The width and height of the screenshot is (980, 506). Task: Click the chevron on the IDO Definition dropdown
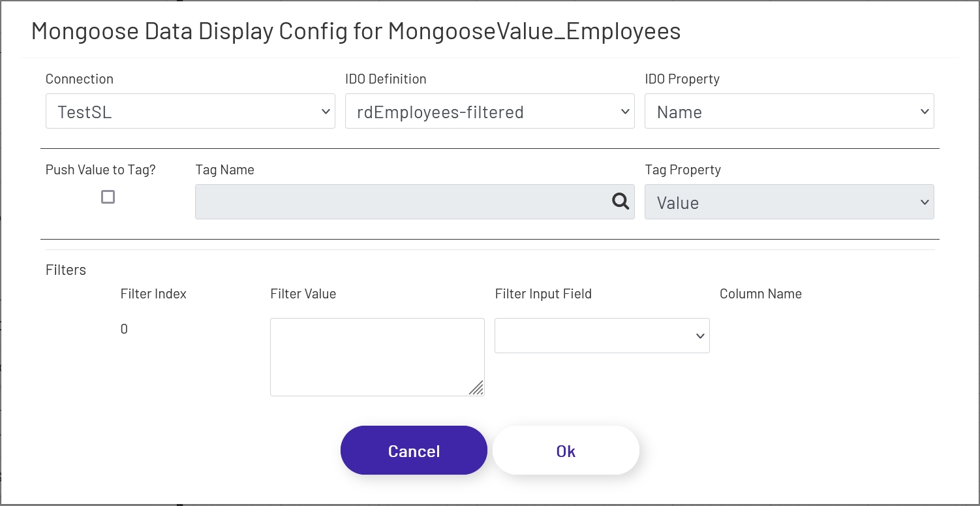click(625, 111)
